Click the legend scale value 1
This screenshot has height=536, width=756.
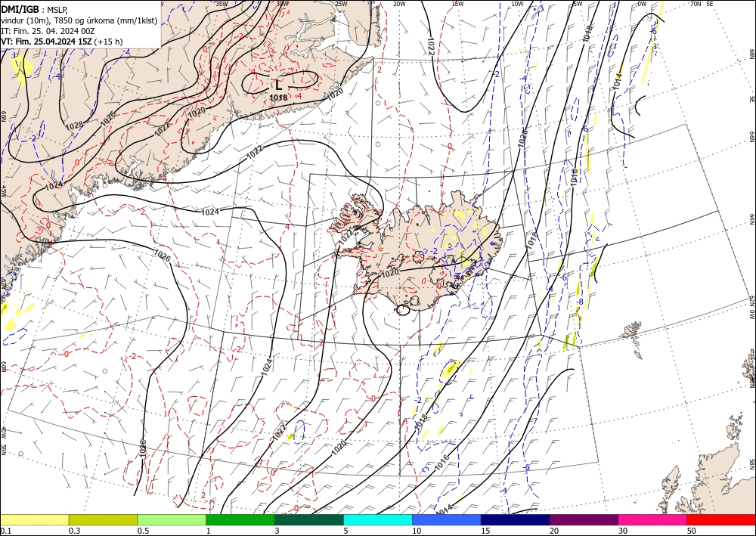[x=209, y=531]
